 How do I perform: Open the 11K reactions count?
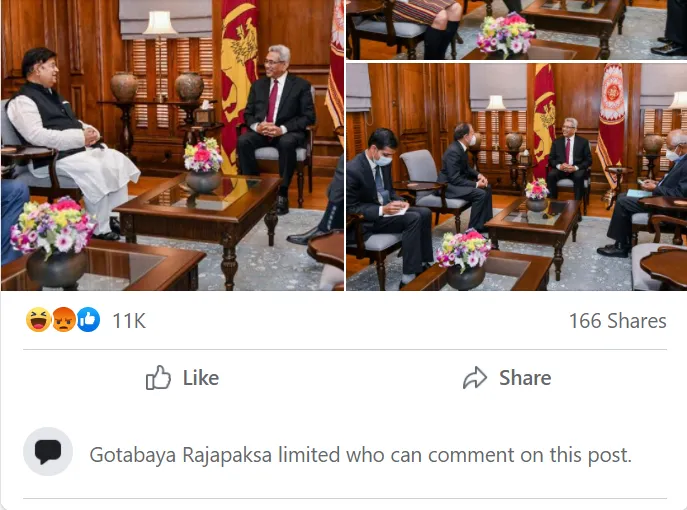pos(129,321)
